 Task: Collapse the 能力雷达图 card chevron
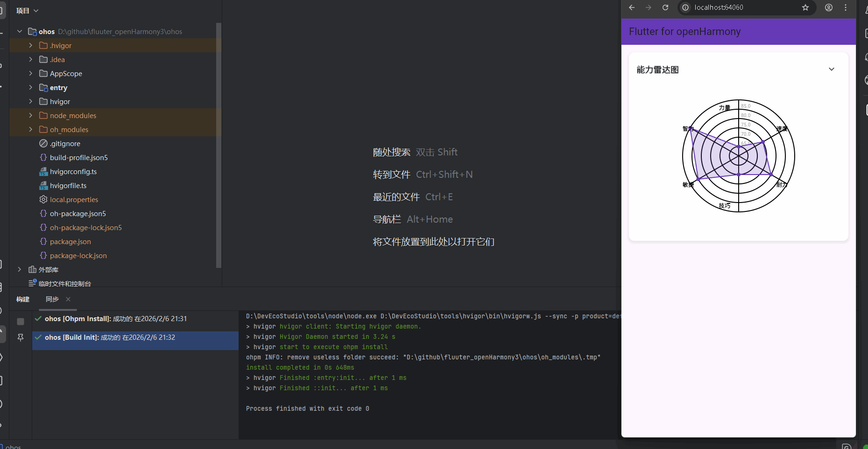831,69
